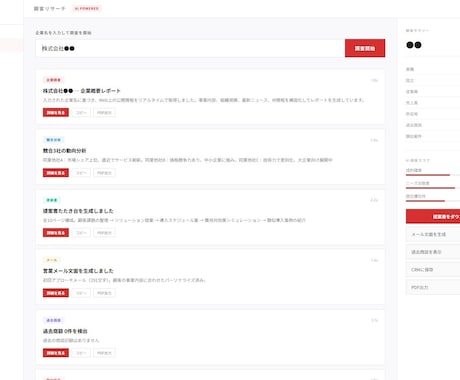Click the green tag badge on 提案書たたき台 card

click(52, 200)
